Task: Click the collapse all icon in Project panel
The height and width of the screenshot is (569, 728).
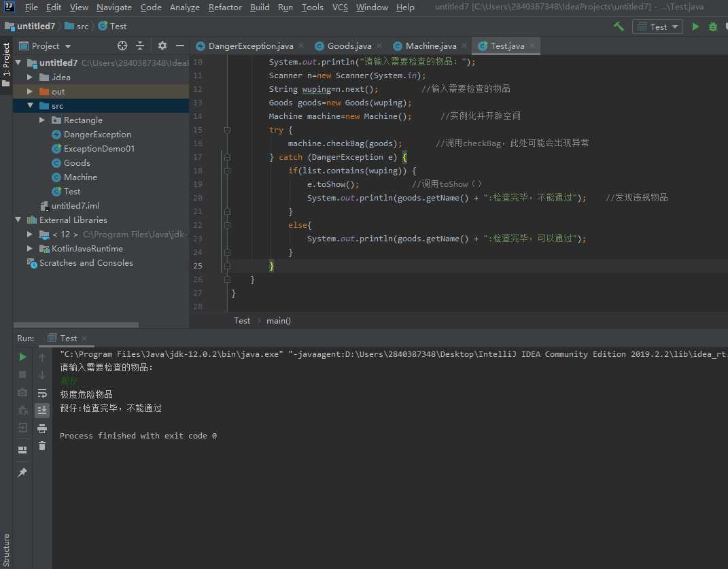Action: click(140, 46)
